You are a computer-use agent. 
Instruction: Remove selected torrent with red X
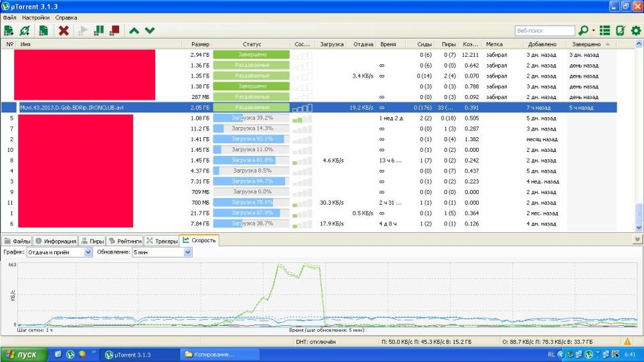point(64,30)
